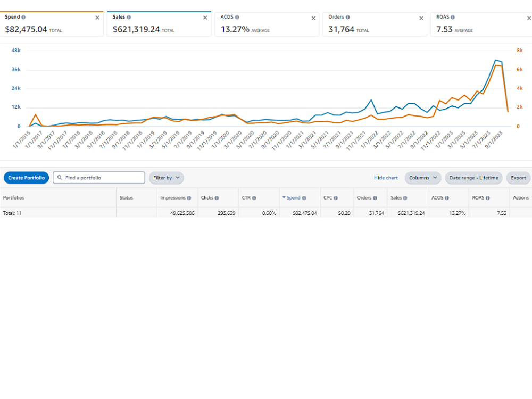This screenshot has height=399, width=532.
Task: Select the Spend metric card
Action: (x=52, y=24)
